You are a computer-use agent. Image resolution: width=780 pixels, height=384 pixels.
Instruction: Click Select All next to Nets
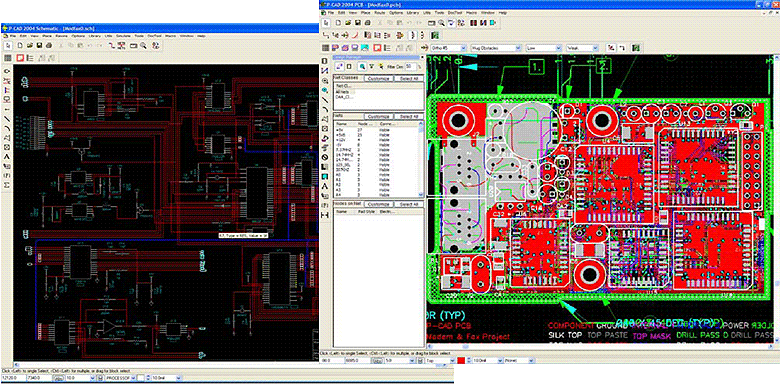(409, 116)
